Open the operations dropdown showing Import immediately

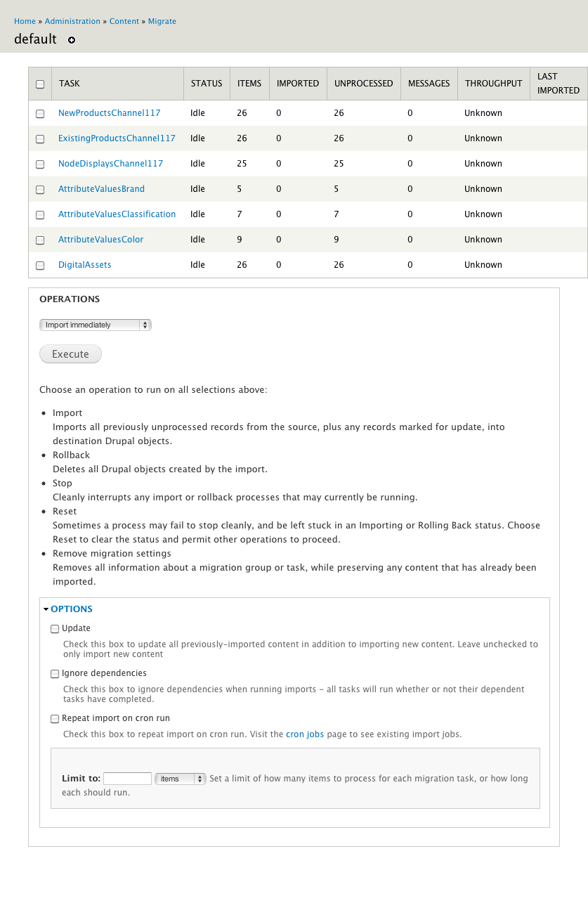[96, 325]
